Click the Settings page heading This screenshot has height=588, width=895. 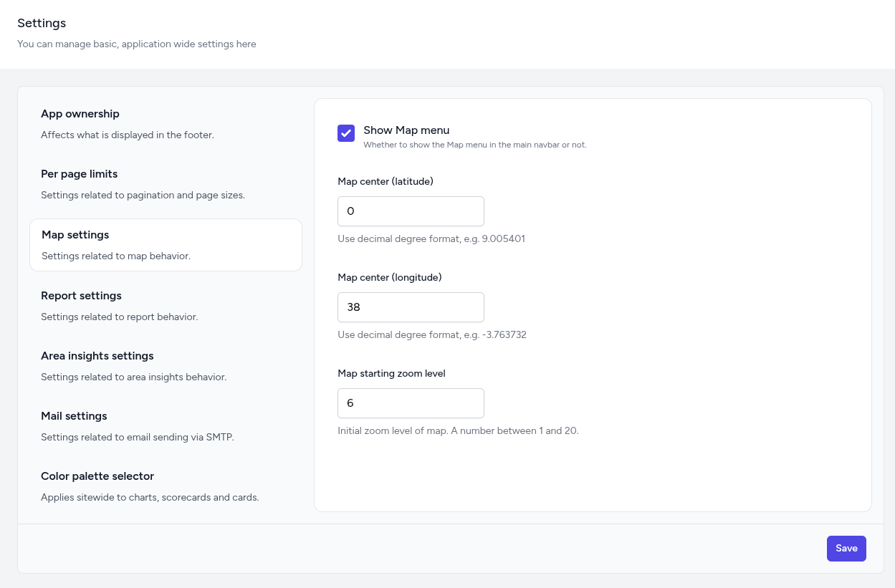[42, 24]
